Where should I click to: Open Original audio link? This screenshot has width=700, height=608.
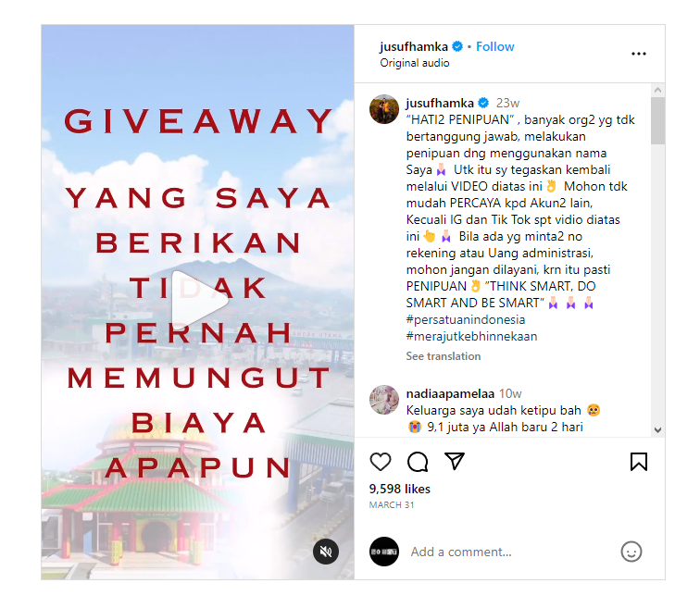tap(414, 63)
